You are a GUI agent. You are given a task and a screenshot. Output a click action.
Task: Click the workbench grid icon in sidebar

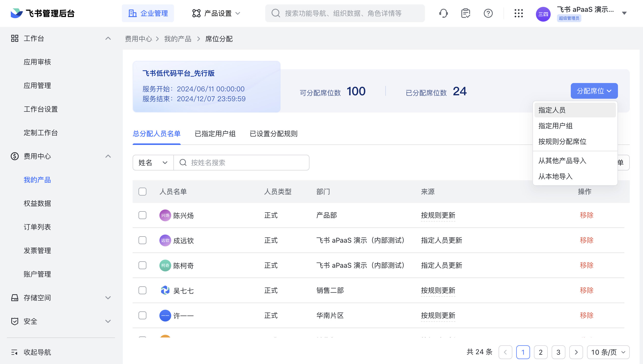click(x=15, y=38)
